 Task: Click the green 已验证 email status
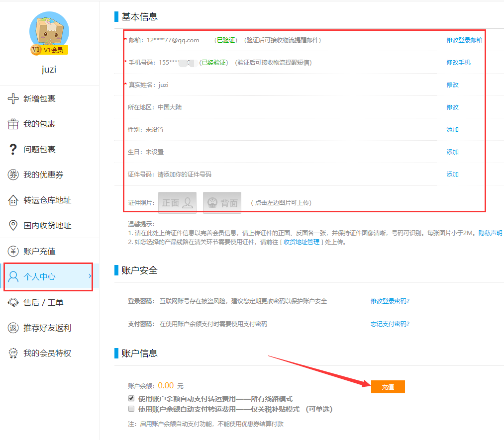(x=226, y=40)
